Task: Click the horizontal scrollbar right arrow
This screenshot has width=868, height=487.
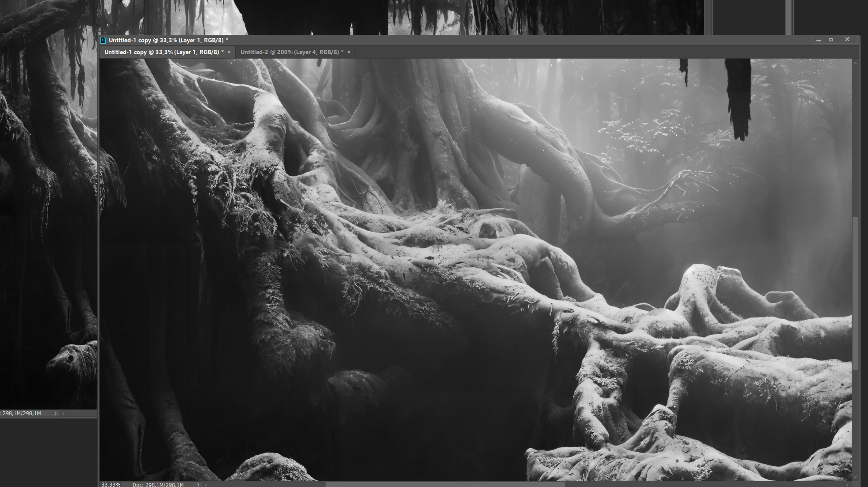Action: (847, 484)
